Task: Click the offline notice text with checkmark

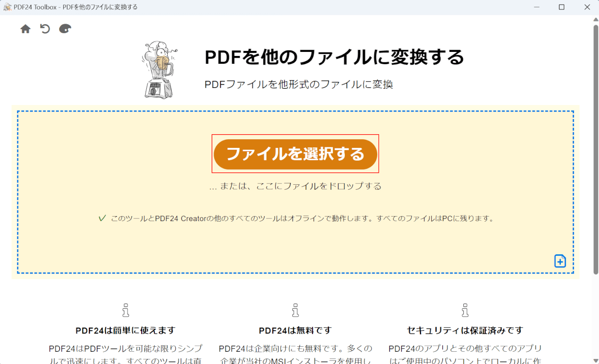Action: click(296, 218)
